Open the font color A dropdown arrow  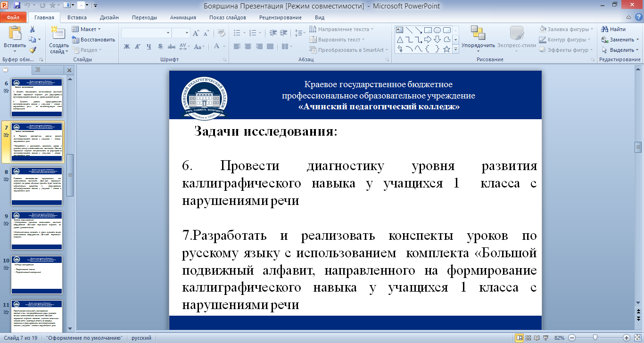[223, 46]
